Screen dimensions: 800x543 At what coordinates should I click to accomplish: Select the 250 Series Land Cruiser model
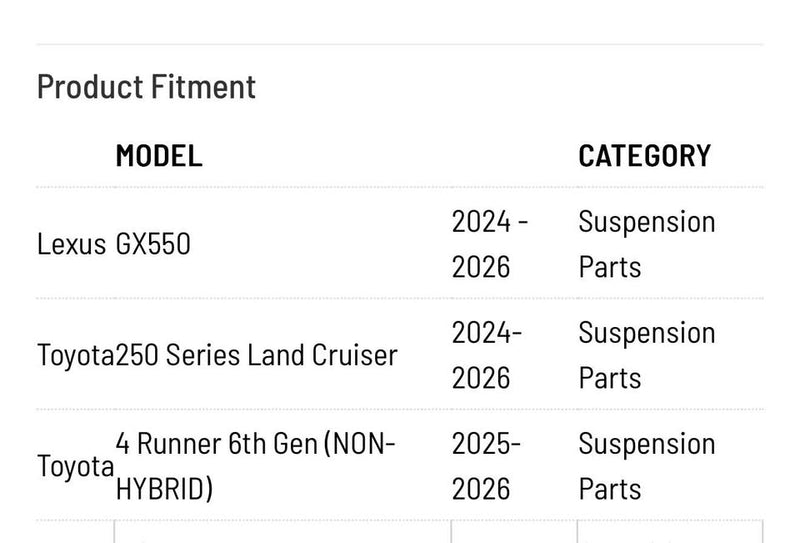(257, 355)
